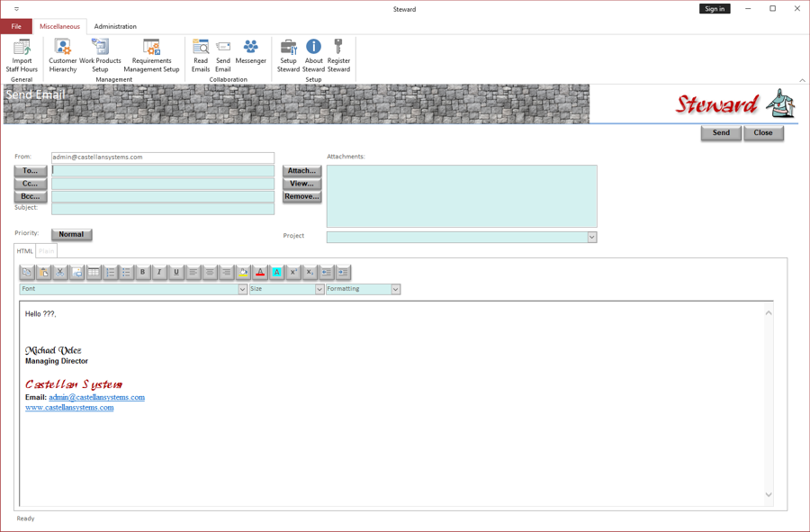
Task: Expand the Formatting dropdown
Action: click(x=396, y=289)
